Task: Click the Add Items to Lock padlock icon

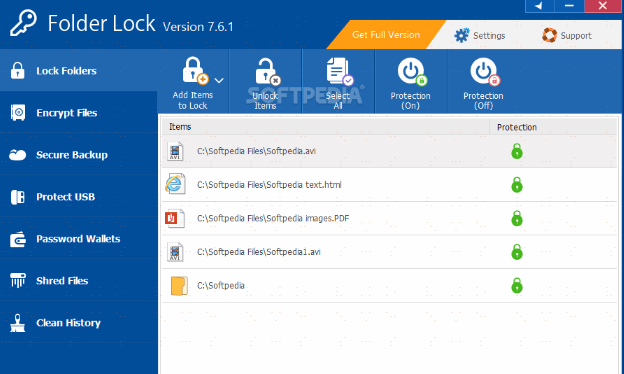Action: (195, 71)
